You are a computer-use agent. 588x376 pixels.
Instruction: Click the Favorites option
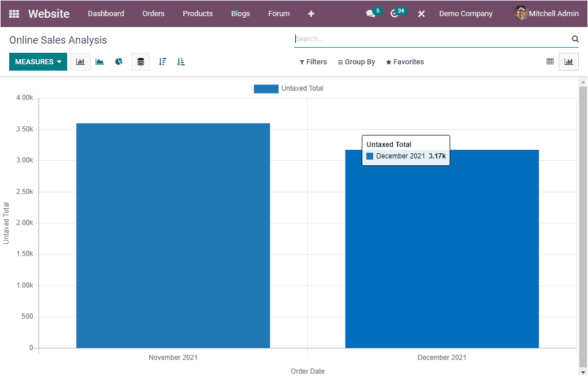[405, 61]
